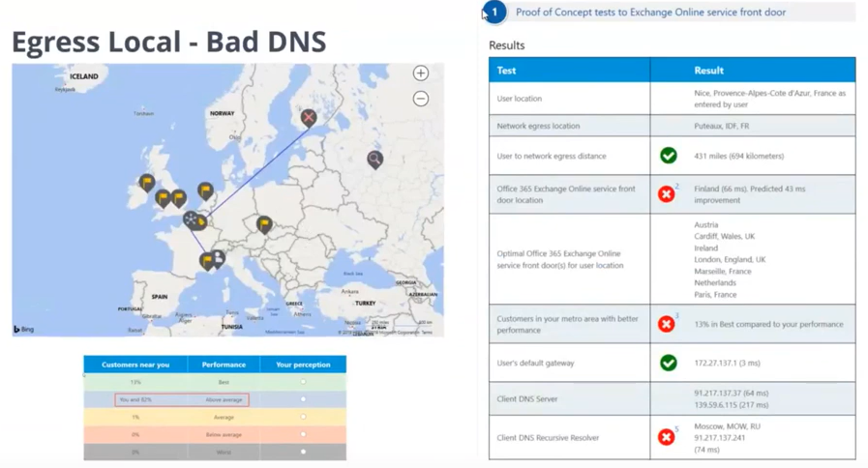Click the Your perception column header
The image size is (868, 468).
[x=303, y=365]
